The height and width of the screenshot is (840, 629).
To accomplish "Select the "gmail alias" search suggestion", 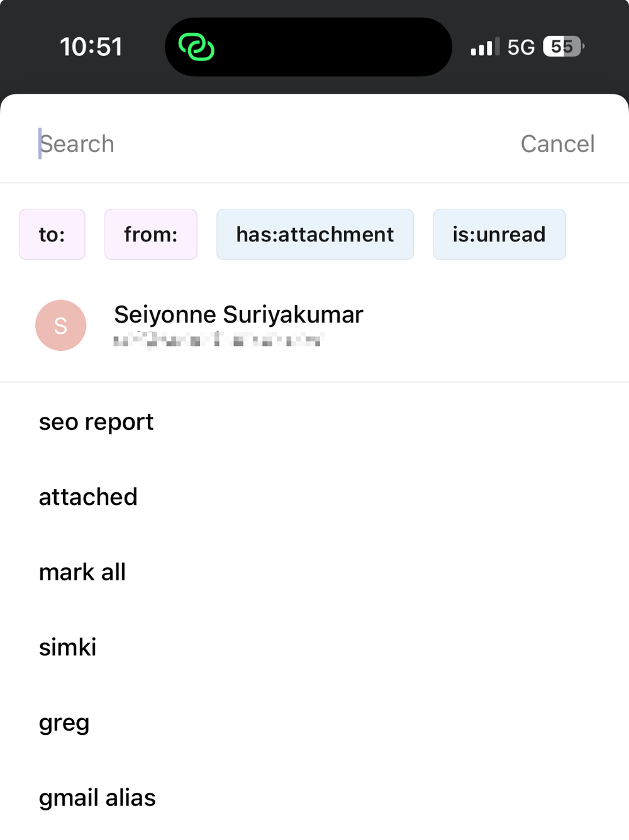I will [97, 797].
